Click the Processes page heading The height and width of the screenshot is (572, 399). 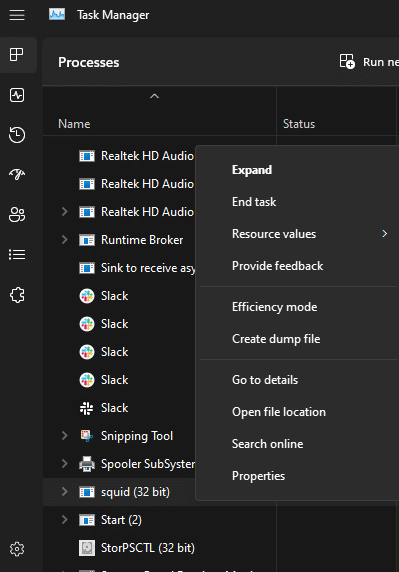89,62
